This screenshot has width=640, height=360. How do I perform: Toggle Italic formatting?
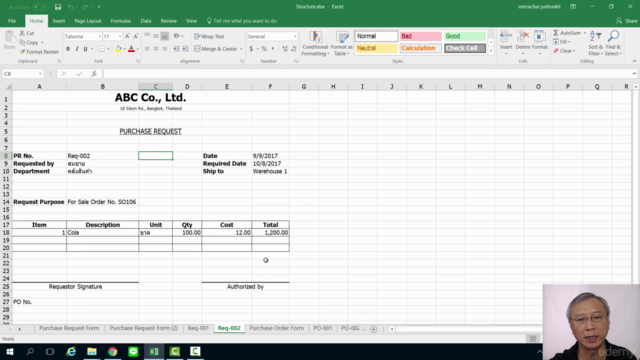(x=77, y=49)
